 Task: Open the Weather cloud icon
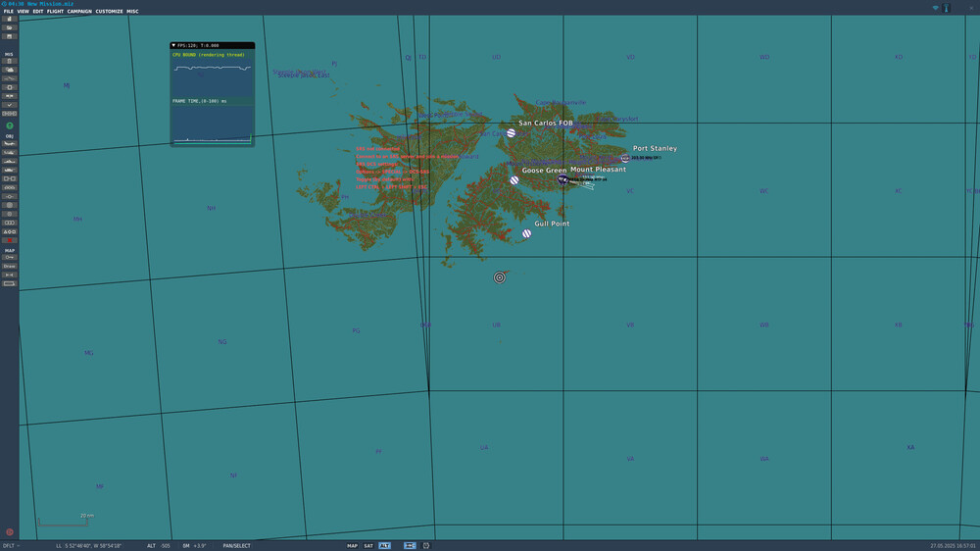[10, 70]
